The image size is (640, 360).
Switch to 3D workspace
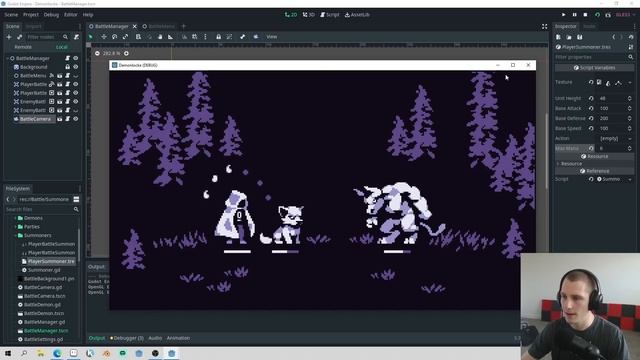309,15
